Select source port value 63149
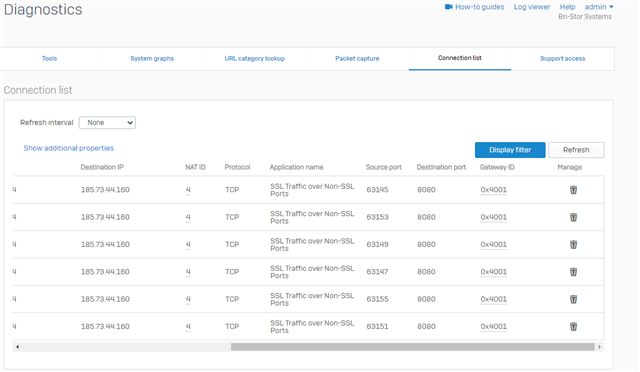Viewport: 640px width, 372px height. 378,245
